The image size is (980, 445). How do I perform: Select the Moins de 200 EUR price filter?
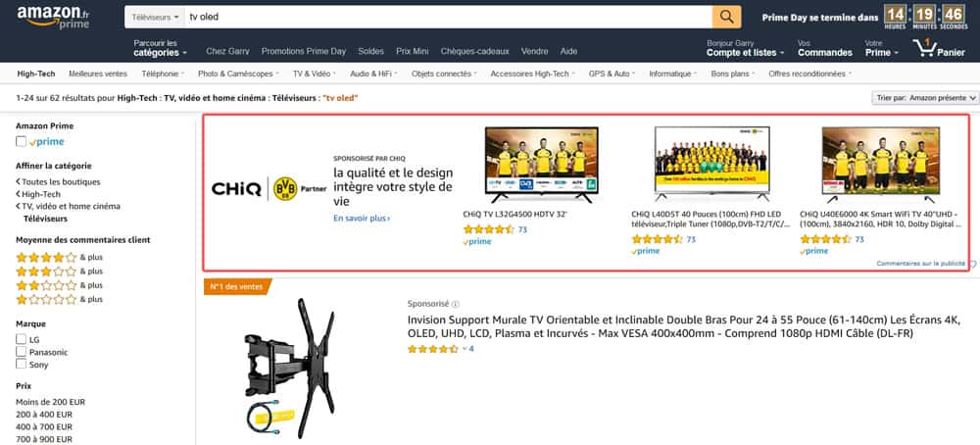(51, 403)
